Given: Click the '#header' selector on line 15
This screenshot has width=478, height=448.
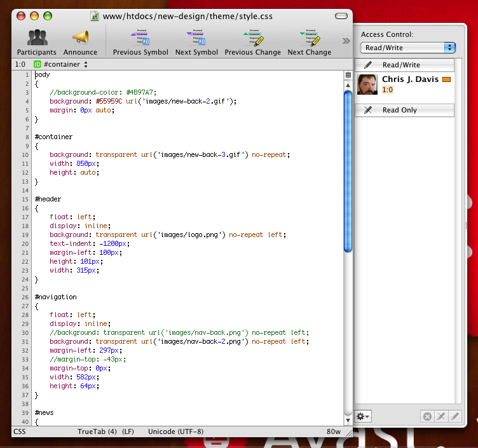Looking at the screenshot, I should pos(48,199).
